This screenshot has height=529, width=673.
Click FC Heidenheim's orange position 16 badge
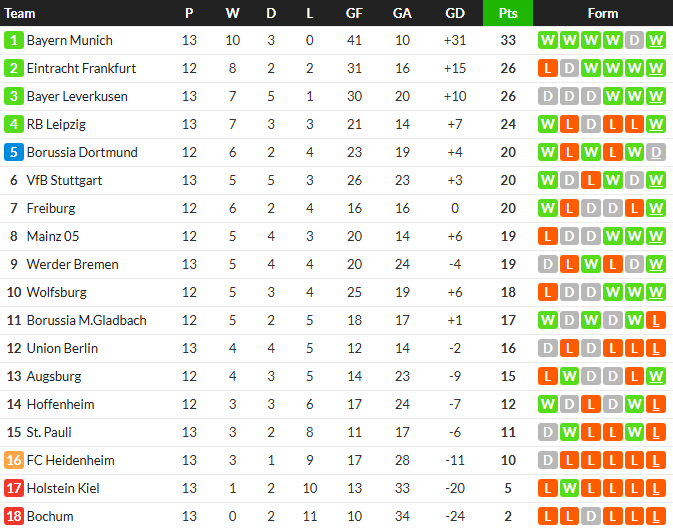click(x=13, y=461)
